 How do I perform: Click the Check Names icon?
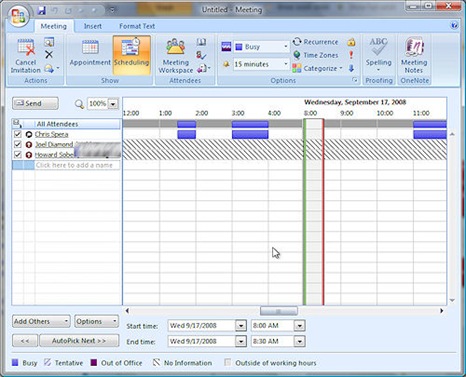(201, 55)
